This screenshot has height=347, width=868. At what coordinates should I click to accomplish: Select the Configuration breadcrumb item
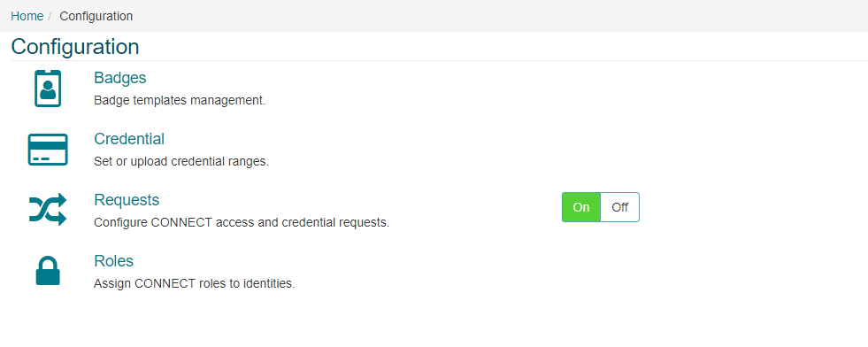(96, 16)
